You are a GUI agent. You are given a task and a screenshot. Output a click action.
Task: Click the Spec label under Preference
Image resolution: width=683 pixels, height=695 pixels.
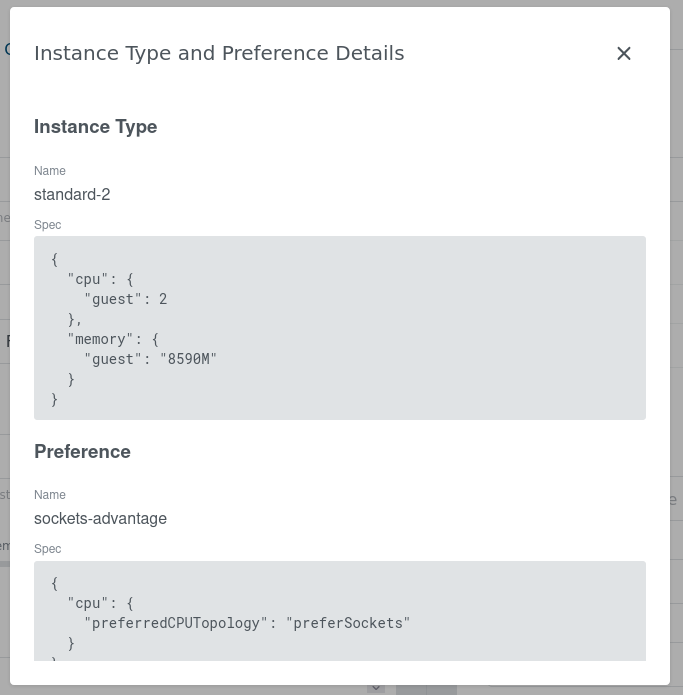point(48,549)
